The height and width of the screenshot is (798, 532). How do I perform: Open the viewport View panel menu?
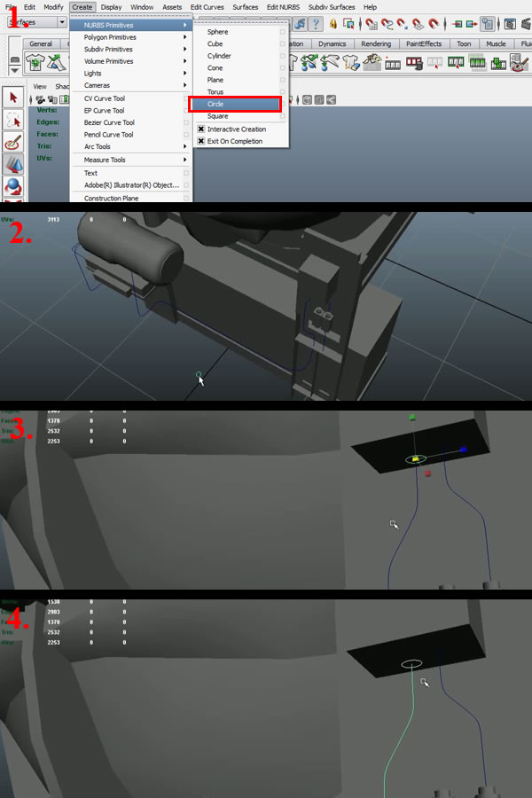pyautogui.click(x=40, y=87)
